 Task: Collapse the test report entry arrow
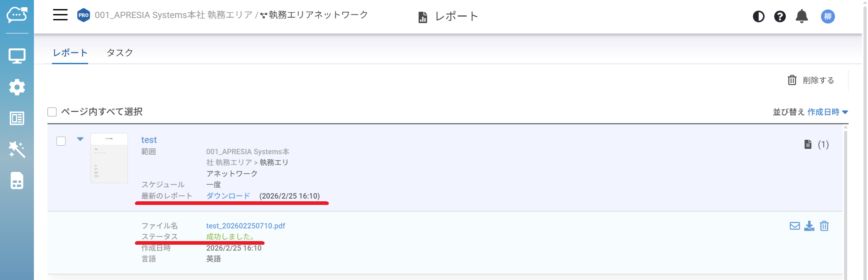pyautogui.click(x=80, y=139)
